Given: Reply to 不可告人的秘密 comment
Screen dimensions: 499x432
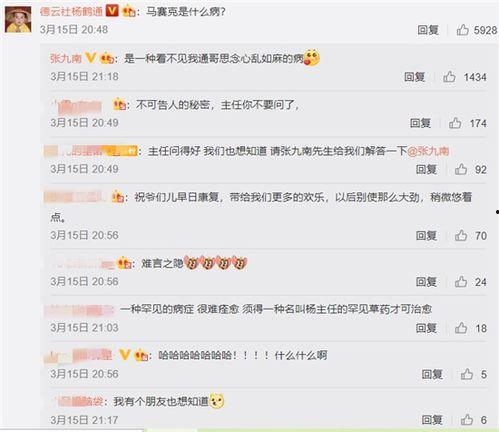Looking at the screenshot, I should click(420, 123).
